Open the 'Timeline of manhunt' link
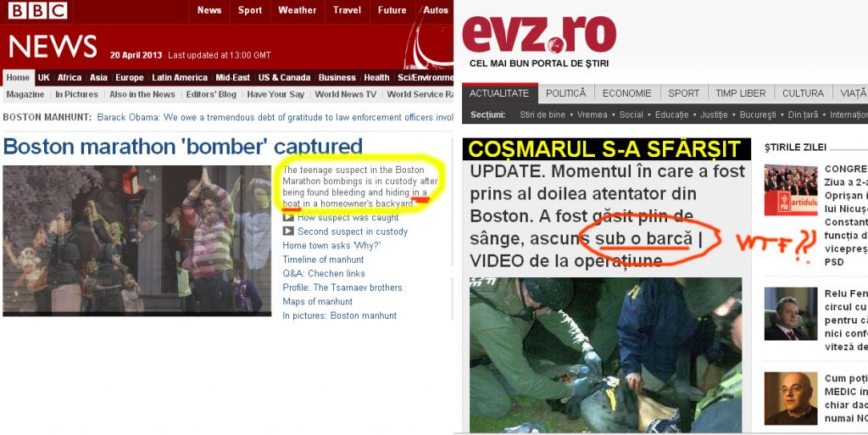868x435 pixels. click(323, 259)
